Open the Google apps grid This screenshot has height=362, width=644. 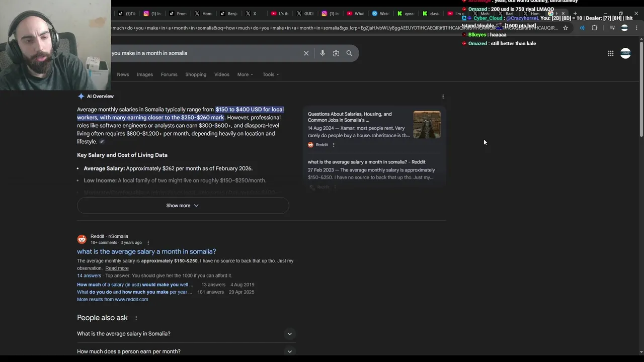click(x=611, y=53)
